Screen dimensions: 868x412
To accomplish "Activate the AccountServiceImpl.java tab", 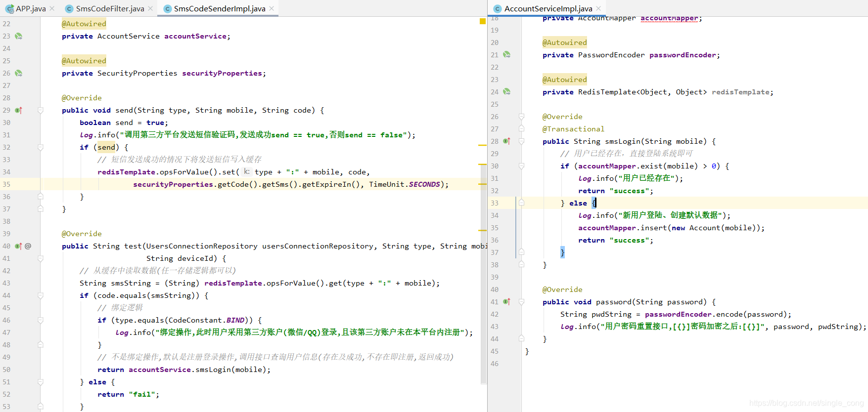I will pyautogui.click(x=548, y=8).
